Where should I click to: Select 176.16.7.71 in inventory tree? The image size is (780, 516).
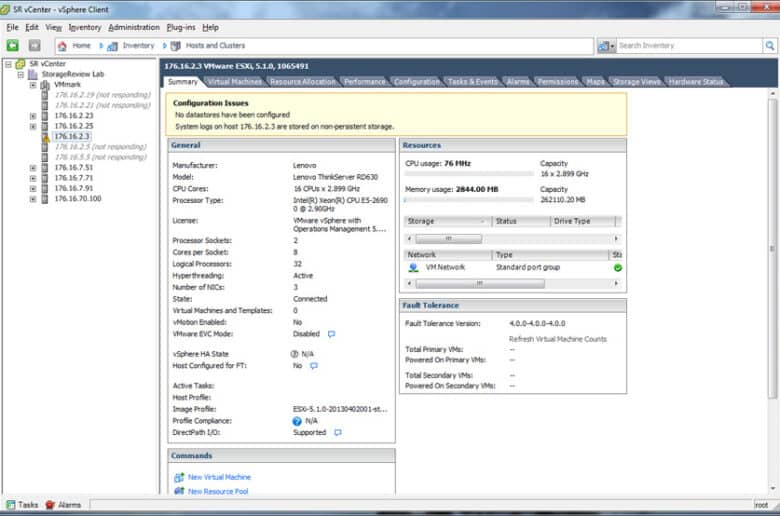pyautogui.click(x=74, y=178)
